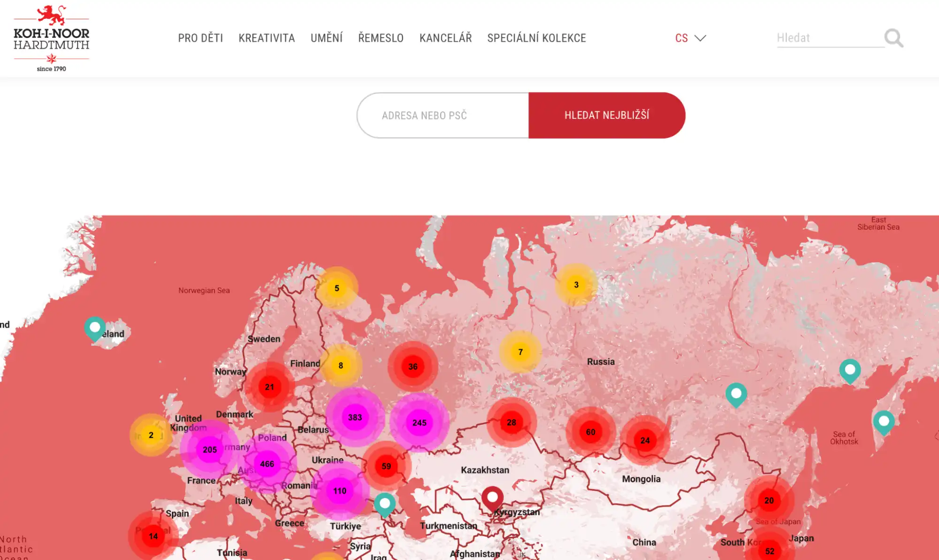Open the cluster marker 28 near Kazakhstan
Image resolution: width=939 pixels, height=560 pixels.
click(512, 422)
